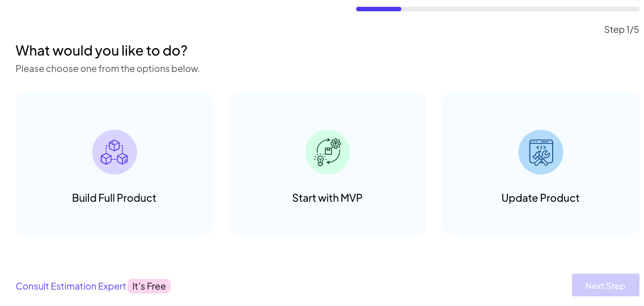The image size is (644, 306).
Task: Pick the Update Product label
Action: point(540,198)
